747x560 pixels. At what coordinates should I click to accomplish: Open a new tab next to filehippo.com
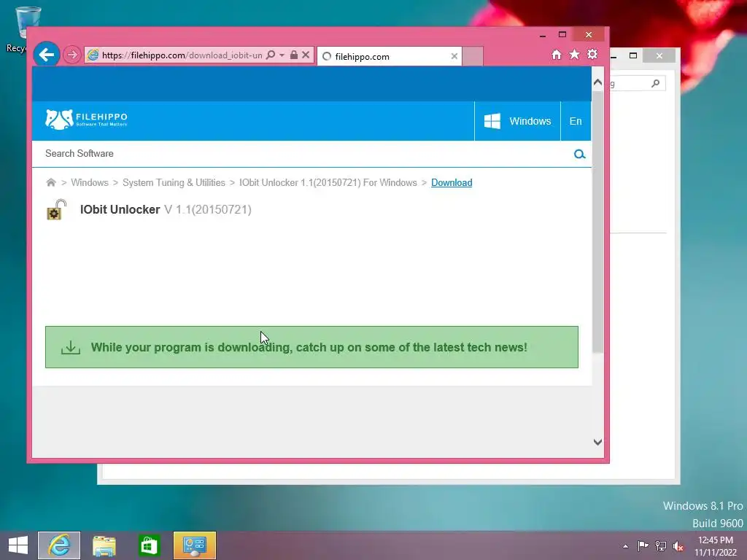coord(473,56)
